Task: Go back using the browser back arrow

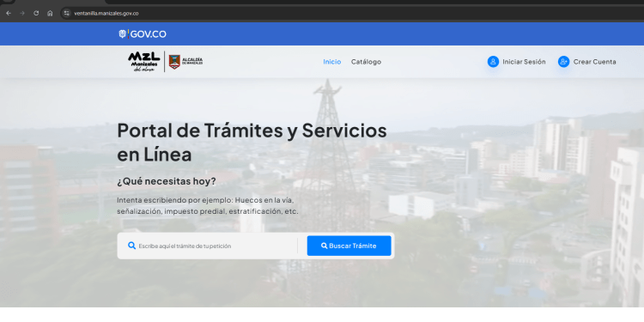Action: coord(9,13)
